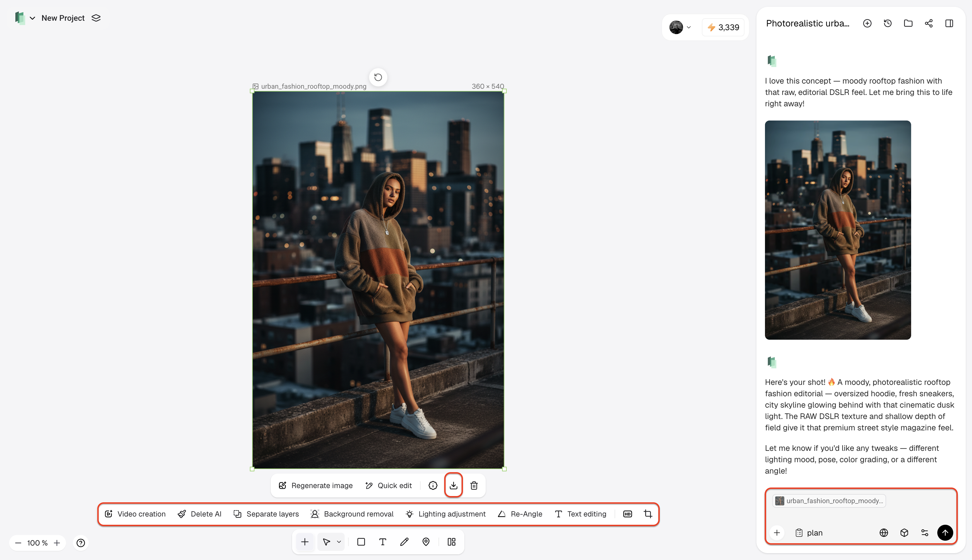Click the New Project title
Viewport: 972px width, 560px height.
click(x=63, y=18)
